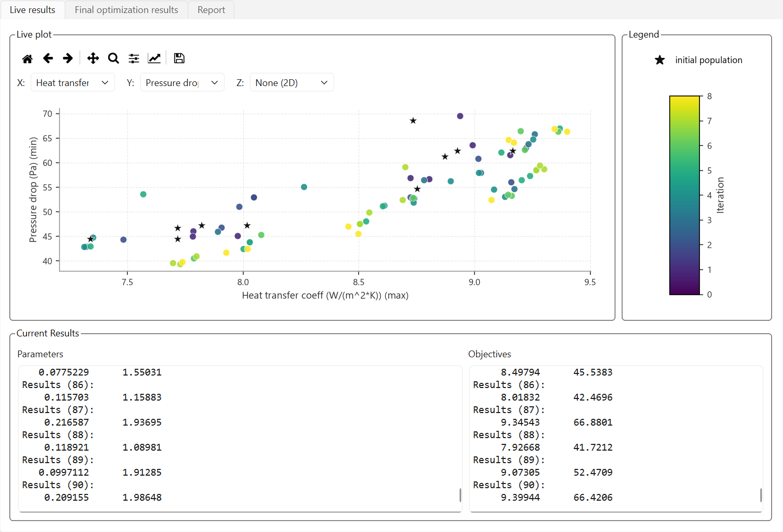Click objective value 9.39944
The image size is (783, 532).
520,498
